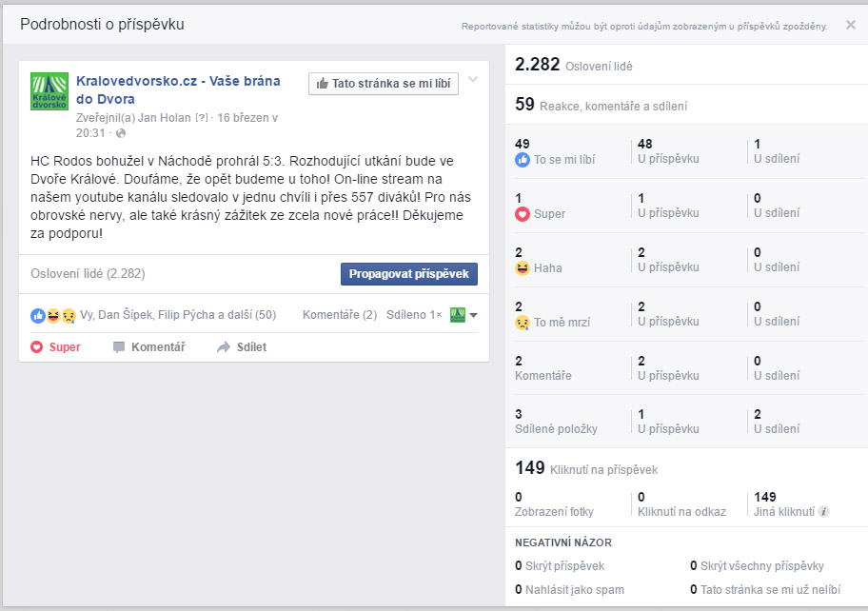Click the info icon beside Jiná kliknutí

point(824,511)
